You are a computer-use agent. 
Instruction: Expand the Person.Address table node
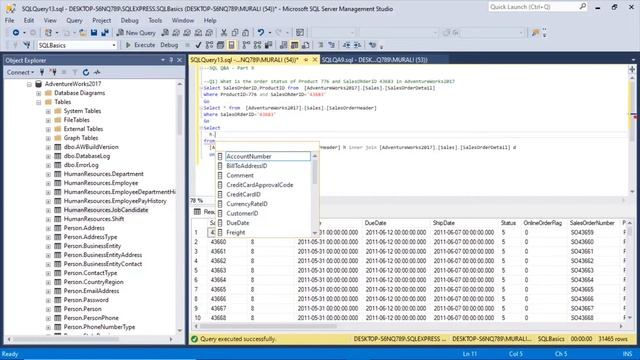[48, 228]
